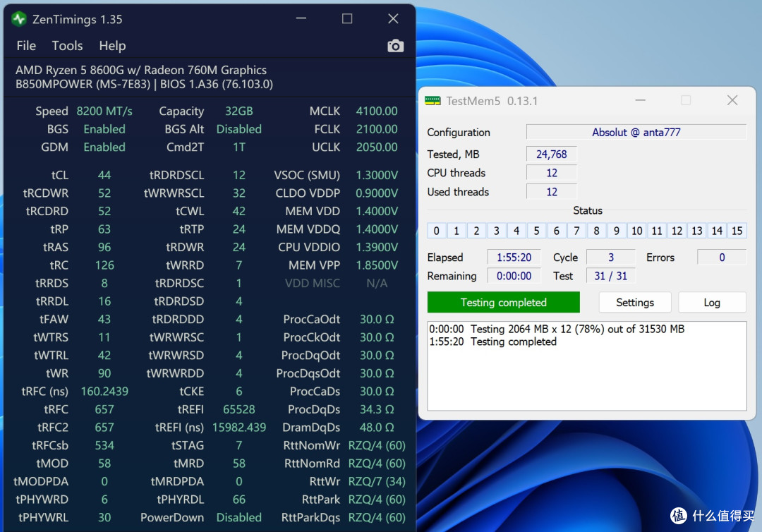The width and height of the screenshot is (762, 532).
Task: Close the TestMem5 window
Action: [x=732, y=100]
